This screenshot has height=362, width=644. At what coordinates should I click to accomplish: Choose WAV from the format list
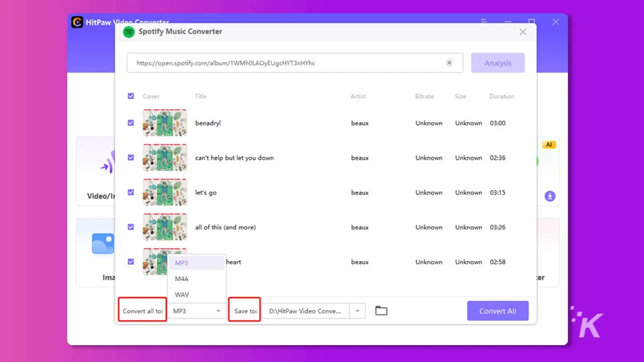(197, 295)
